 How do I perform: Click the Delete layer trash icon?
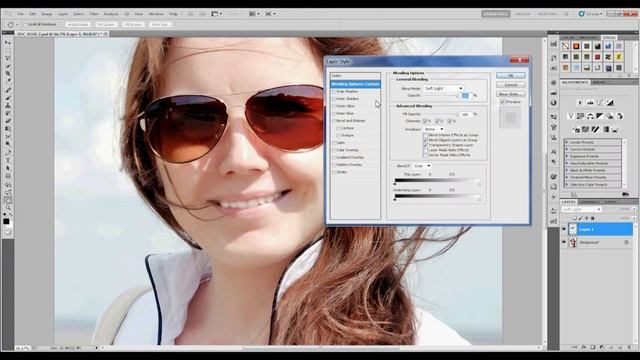coord(630,347)
